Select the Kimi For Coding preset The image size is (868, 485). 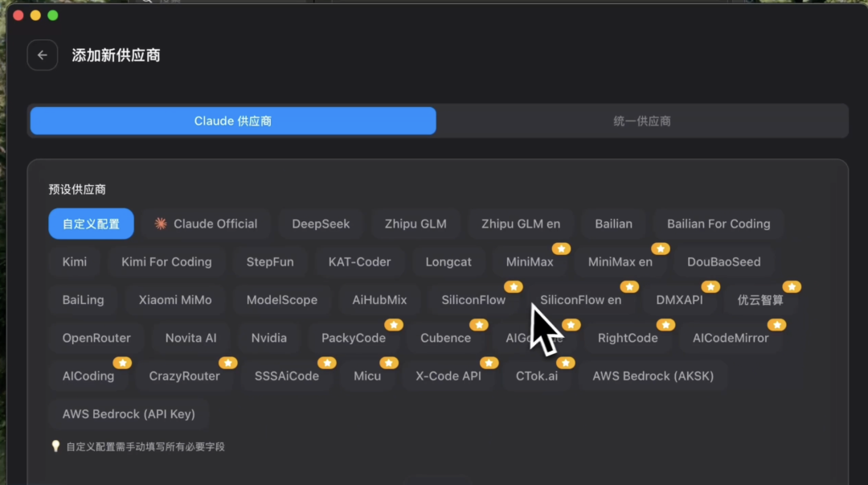[166, 261]
